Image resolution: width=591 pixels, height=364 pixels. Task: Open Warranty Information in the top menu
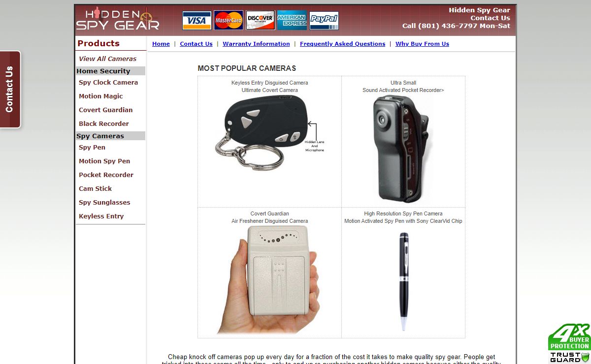pyautogui.click(x=256, y=44)
